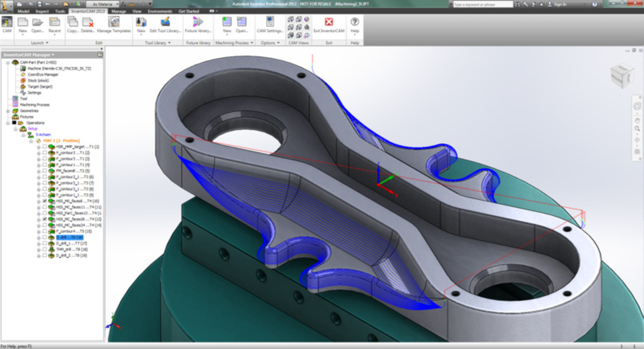The width and height of the screenshot is (644, 349).
Task: Select CoordSys Manager in the tree
Action: (x=44, y=74)
